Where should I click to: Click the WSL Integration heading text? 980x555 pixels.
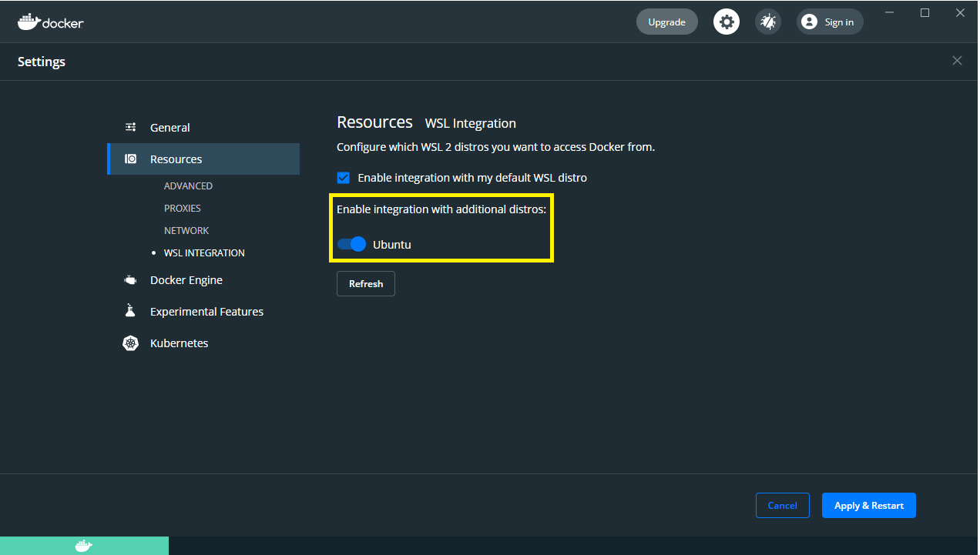point(471,123)
